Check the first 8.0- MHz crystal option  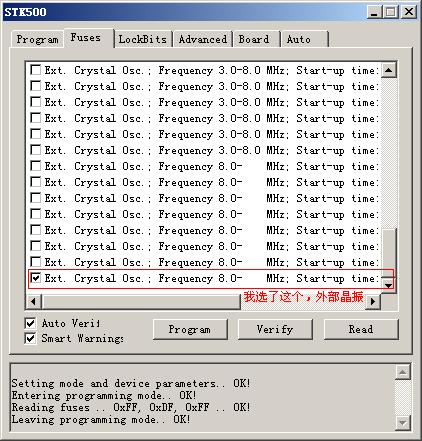tap(35, 166)
